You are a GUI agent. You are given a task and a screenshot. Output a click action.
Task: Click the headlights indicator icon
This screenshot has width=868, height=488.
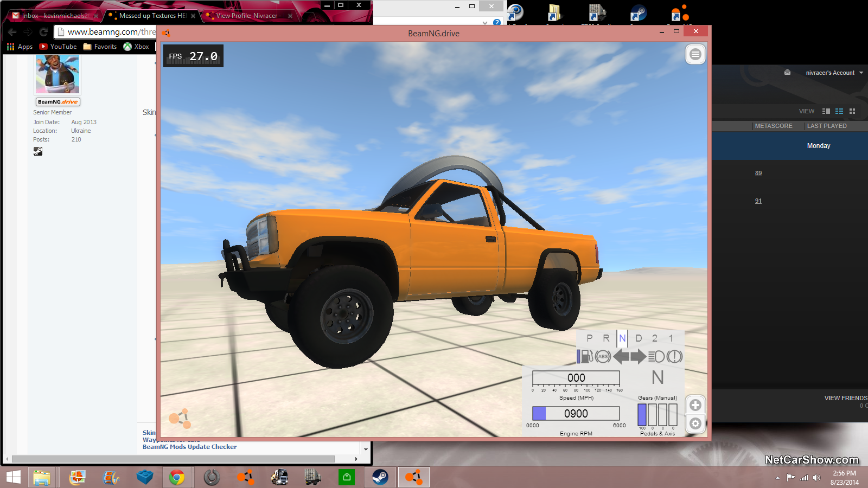(x=656, y=356)
